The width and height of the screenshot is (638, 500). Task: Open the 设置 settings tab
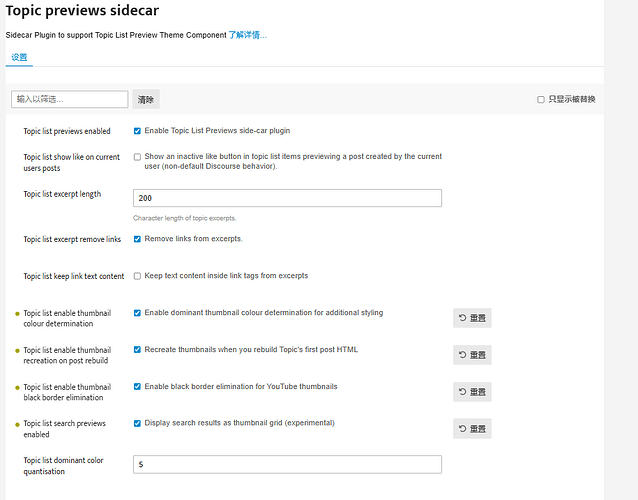tap(19, 57)
